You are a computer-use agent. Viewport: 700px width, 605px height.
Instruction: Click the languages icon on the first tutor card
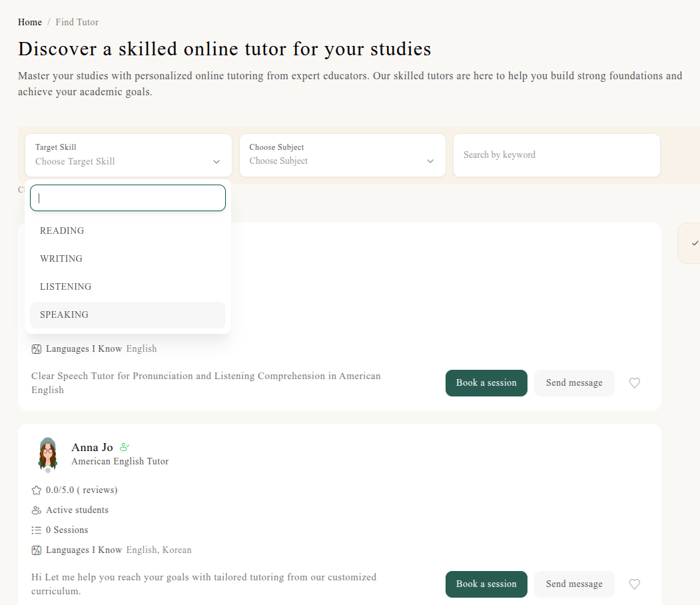(36, 348)
